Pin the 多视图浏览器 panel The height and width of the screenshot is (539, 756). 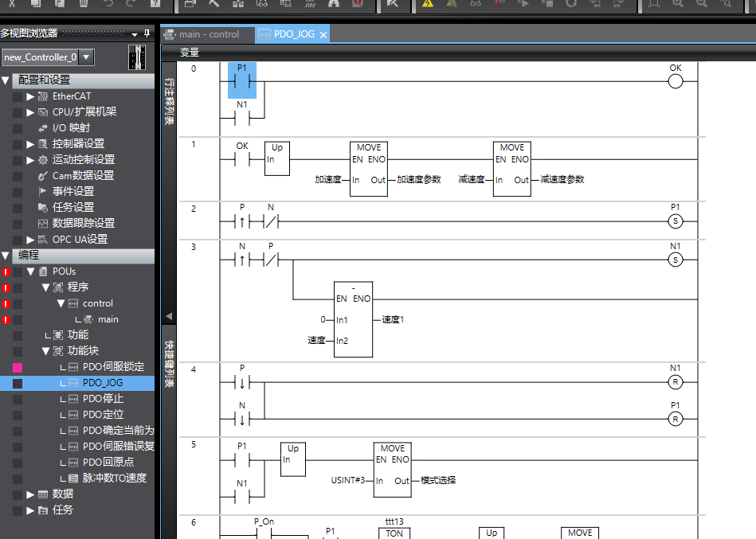coord(146,33)
